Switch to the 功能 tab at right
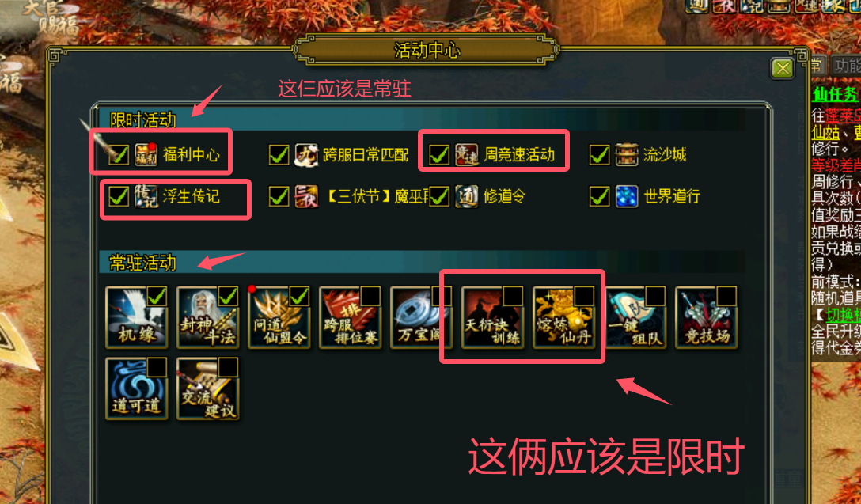Screen dimensions: 861x504 tap(846, 66)
